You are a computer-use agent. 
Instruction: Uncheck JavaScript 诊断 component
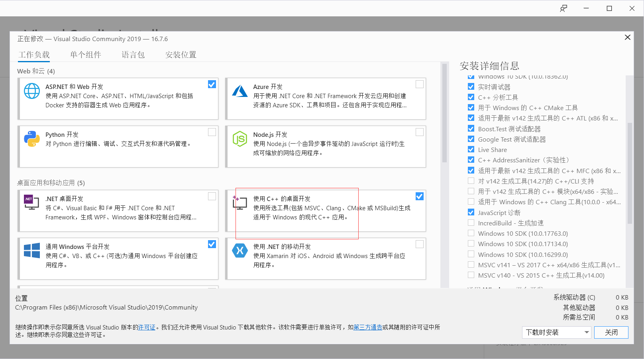pyautogui.click(x=471, y=212)
